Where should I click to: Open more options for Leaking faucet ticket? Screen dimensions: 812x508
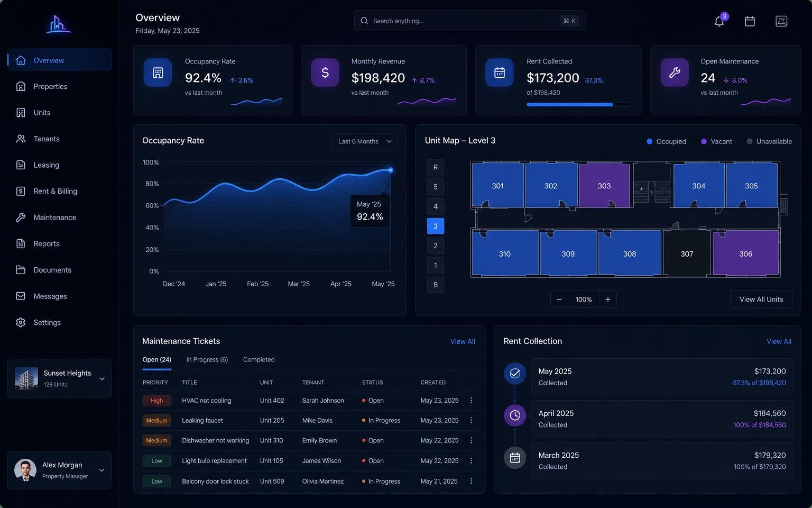[471, 420]
